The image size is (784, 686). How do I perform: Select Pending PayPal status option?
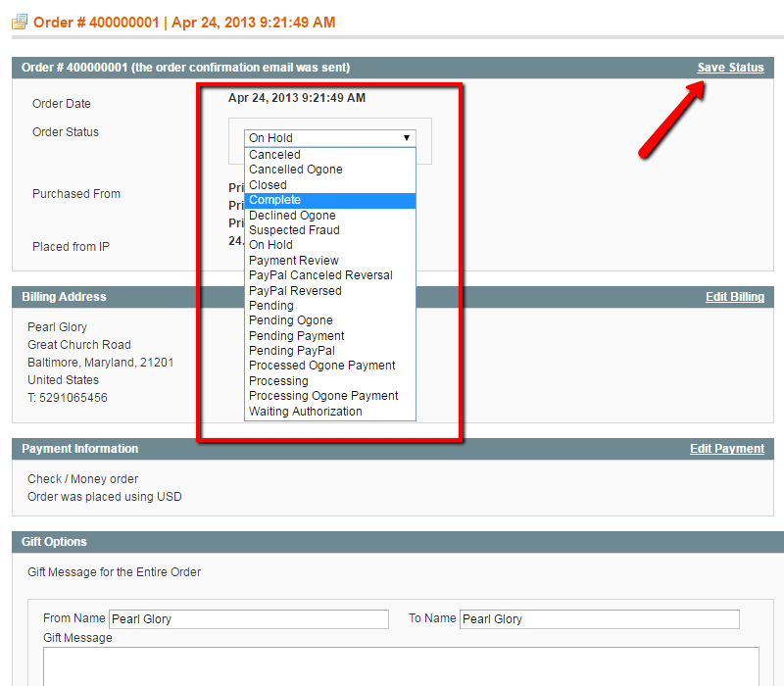(292, 351)
